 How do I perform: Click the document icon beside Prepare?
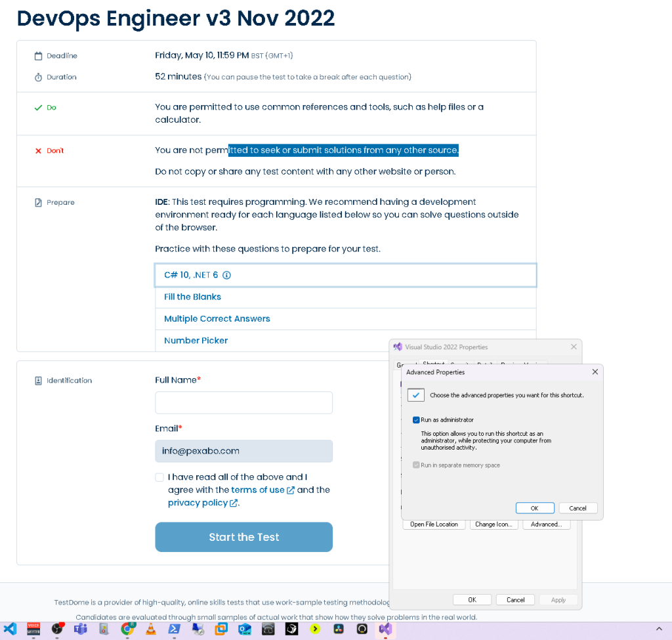coord(39,202)
